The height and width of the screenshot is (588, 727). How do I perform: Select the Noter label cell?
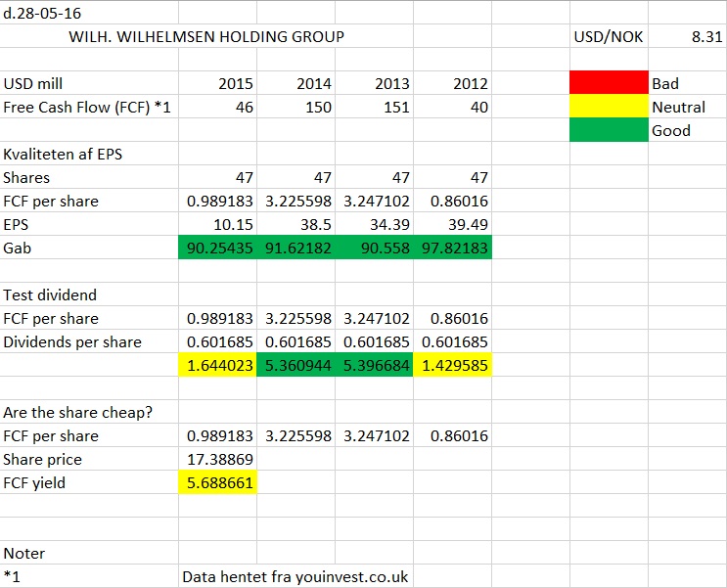(x=89, y=553)
